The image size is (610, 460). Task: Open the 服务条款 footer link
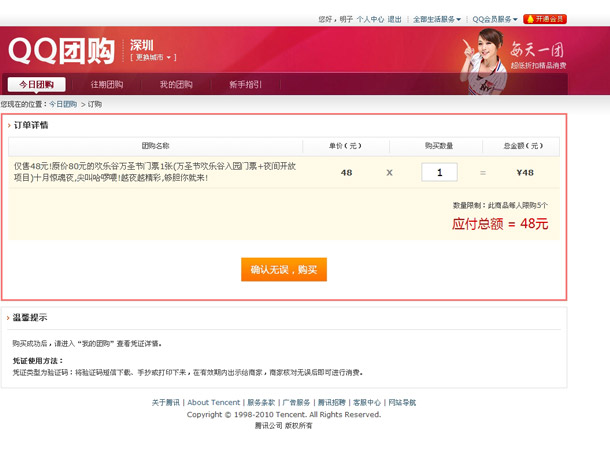pos(261,402)
